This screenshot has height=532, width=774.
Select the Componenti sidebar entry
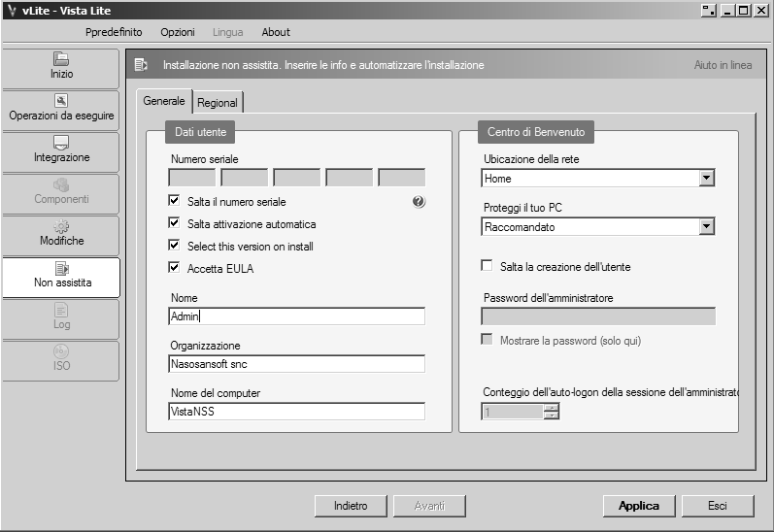pos(61,193)
